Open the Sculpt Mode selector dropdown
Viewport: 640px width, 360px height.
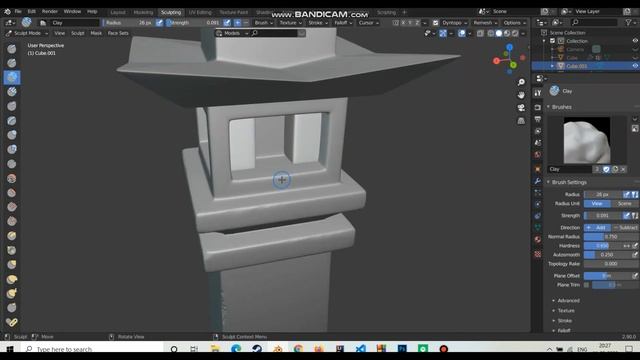[27, 33]
